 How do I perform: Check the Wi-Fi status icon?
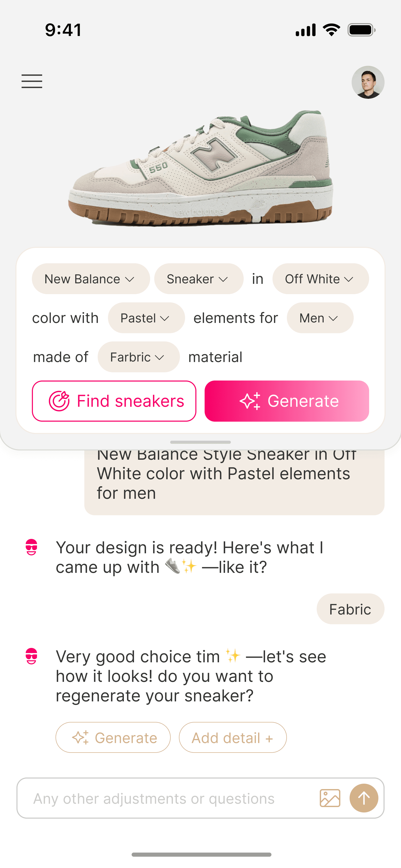click(x=332, y=30)
